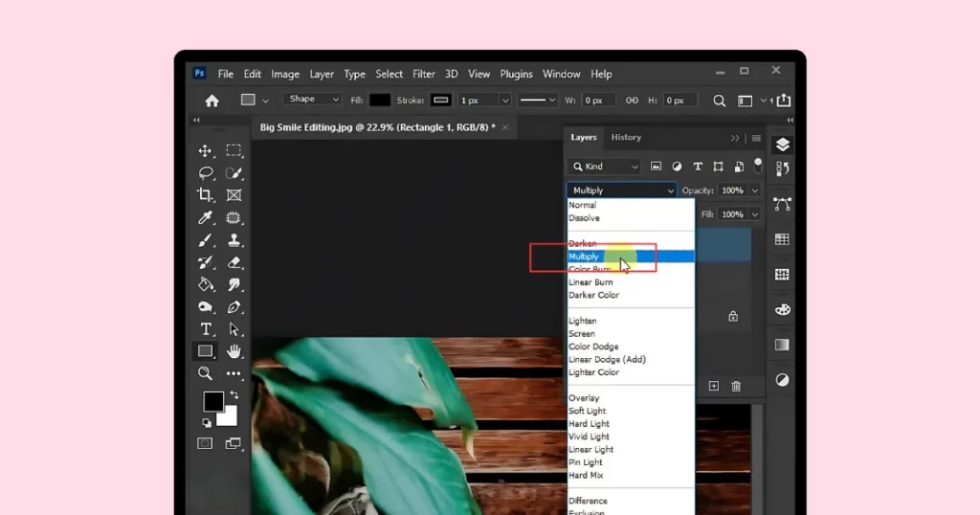Select the Clone Stamp tool
Image resolution: width=980 pixels, height=515 pixels.
click(x=234, y=240)
